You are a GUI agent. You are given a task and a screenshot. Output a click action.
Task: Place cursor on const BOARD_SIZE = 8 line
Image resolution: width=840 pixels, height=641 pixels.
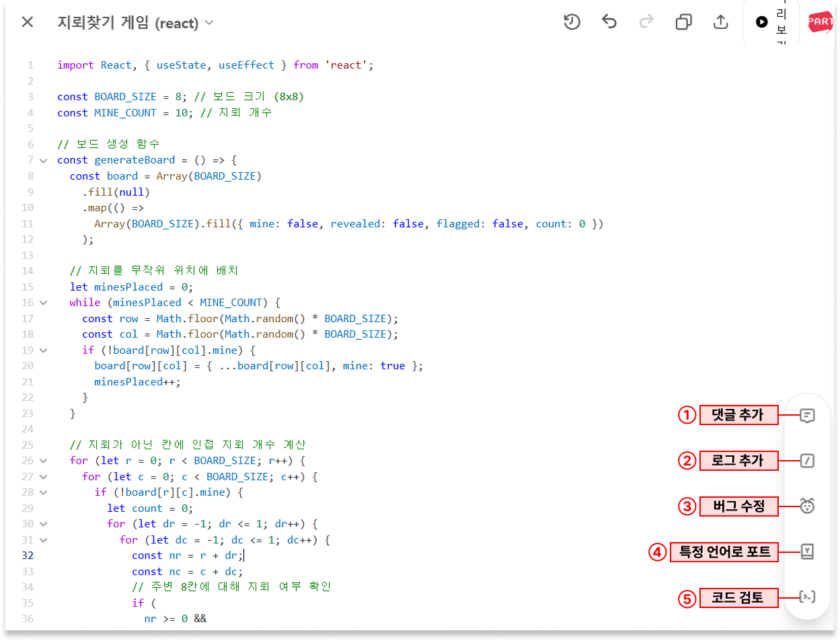tap(180, 97)
